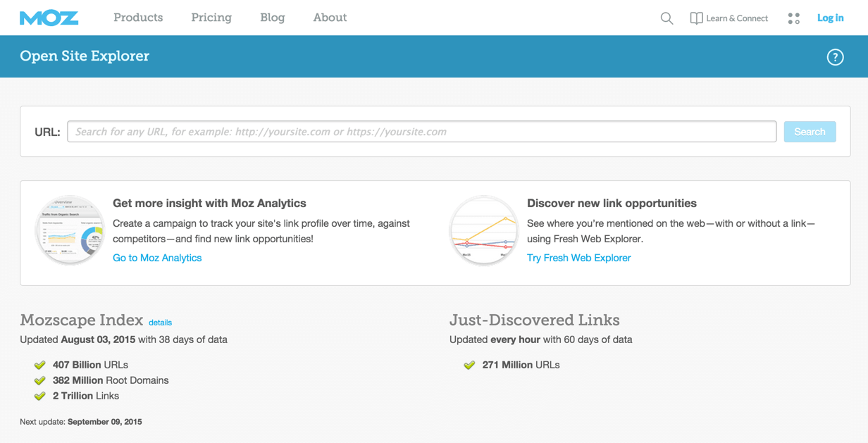This screenshot has height=443, width=868.
Task: Click the Moz Analytics circular thumbnail
Action: pos(70,230)
